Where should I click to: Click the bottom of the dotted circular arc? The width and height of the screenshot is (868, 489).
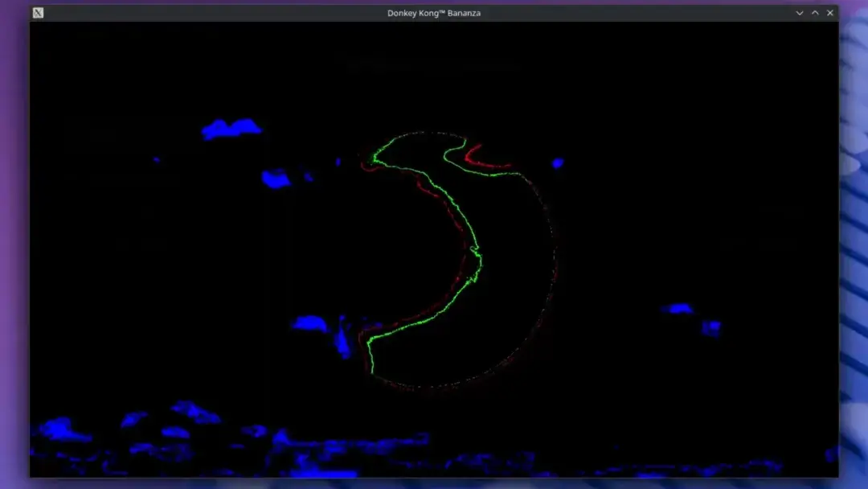(x=434, y=388)
